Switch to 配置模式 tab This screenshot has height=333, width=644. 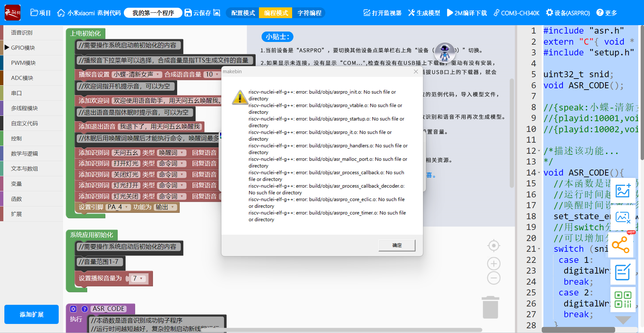243,13
